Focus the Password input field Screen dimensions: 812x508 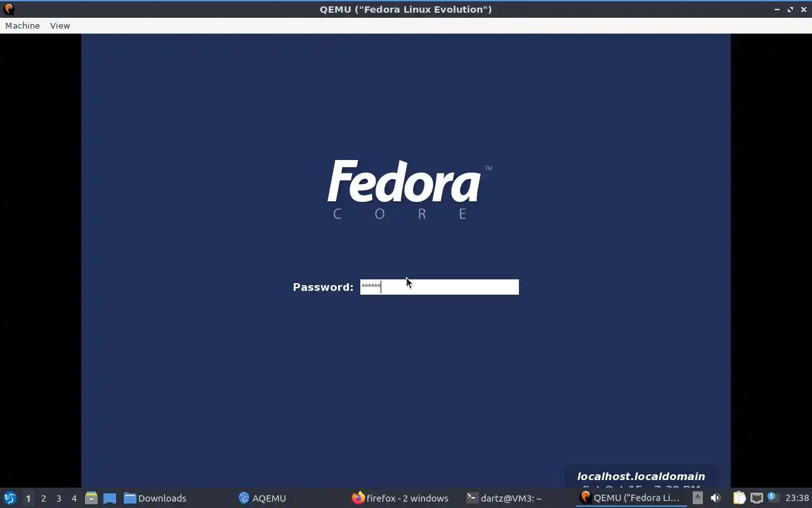tap(439, 287)
